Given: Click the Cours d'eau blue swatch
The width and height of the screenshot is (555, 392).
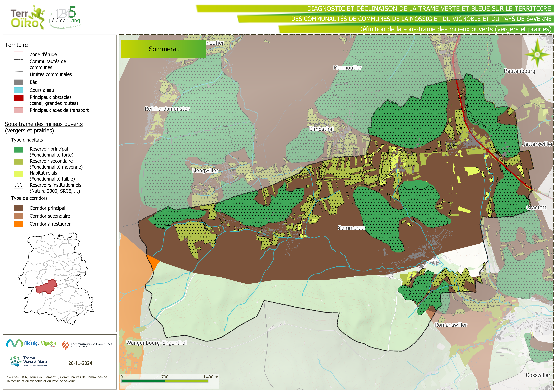Looking at the screenshot, I should [x=19, y=90].
